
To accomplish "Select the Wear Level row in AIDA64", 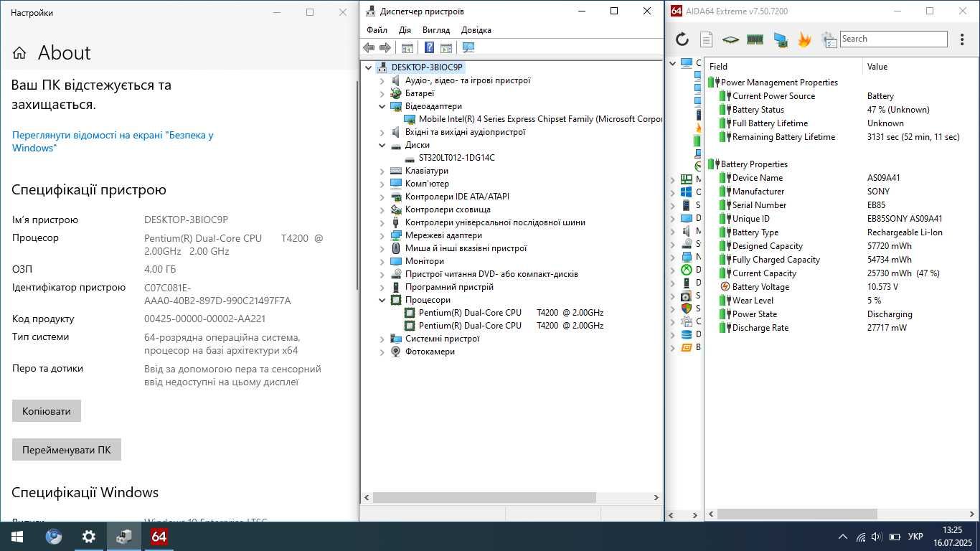I will tap(842, 301).
